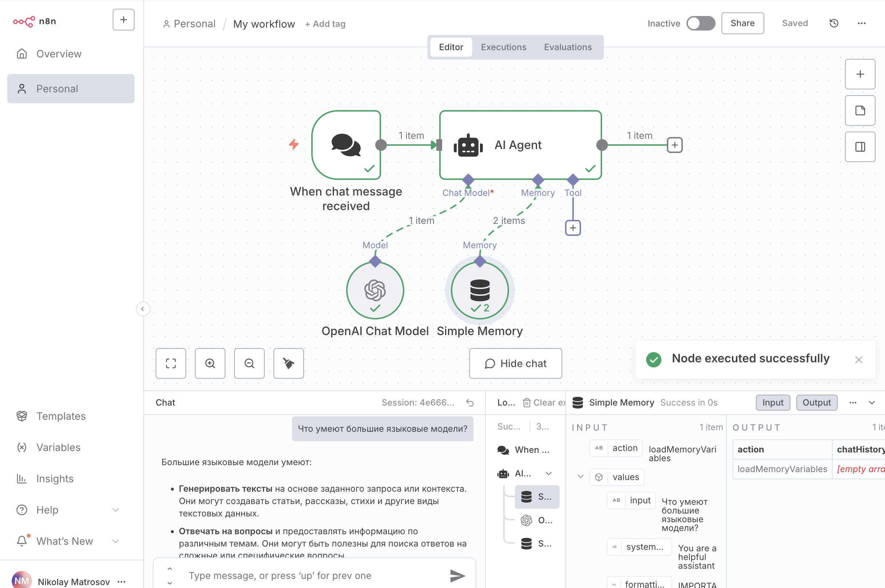Toggle the workflow Inactive switch
This screenshot has height=588, width=885.
point(700,23)
